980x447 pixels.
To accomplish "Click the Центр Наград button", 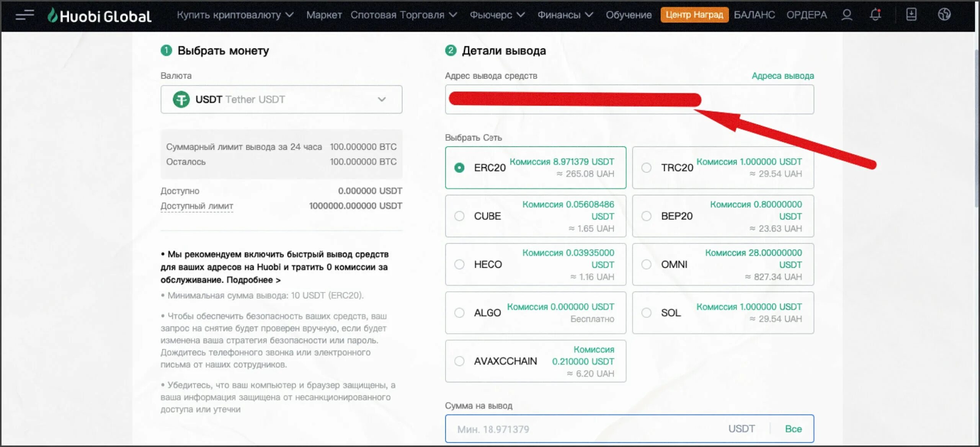I will click(x=694, y=15).
